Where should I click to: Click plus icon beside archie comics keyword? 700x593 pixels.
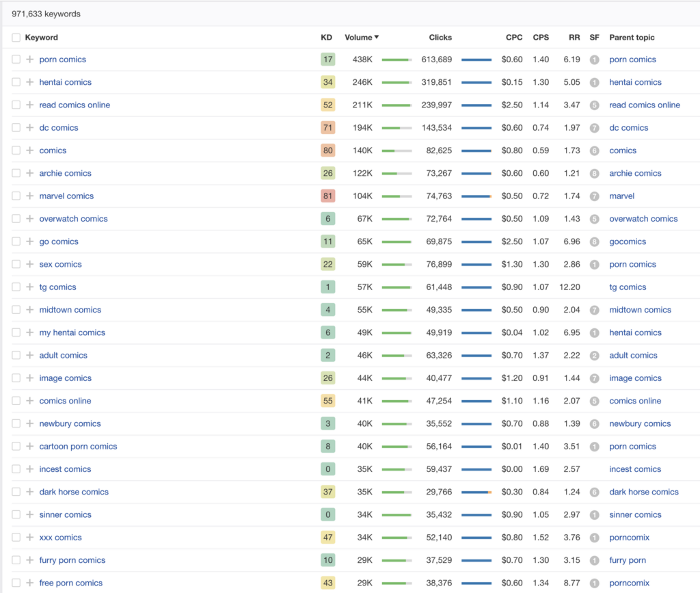pos(30,173)
